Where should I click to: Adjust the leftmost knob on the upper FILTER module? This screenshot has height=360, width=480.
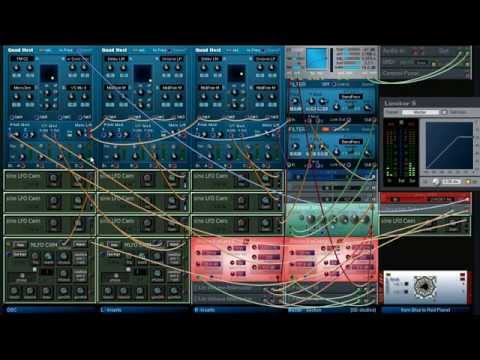pos(295,101)
